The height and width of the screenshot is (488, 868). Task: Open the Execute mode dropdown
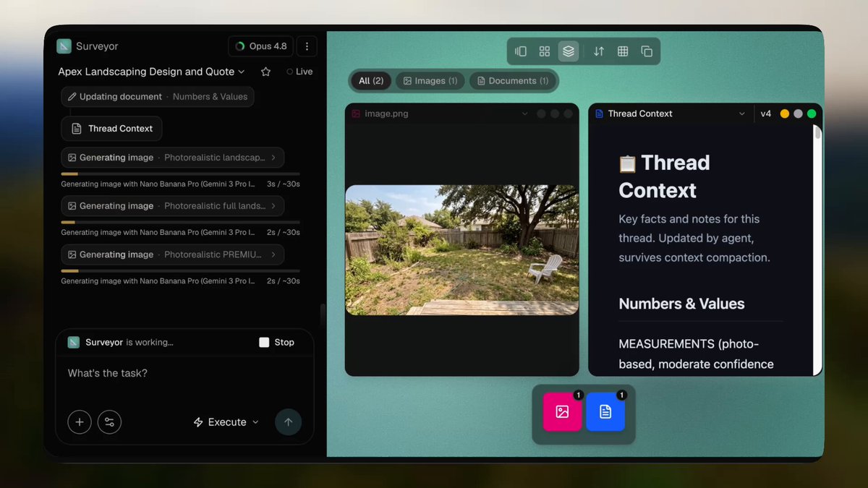tap(226, 422)
